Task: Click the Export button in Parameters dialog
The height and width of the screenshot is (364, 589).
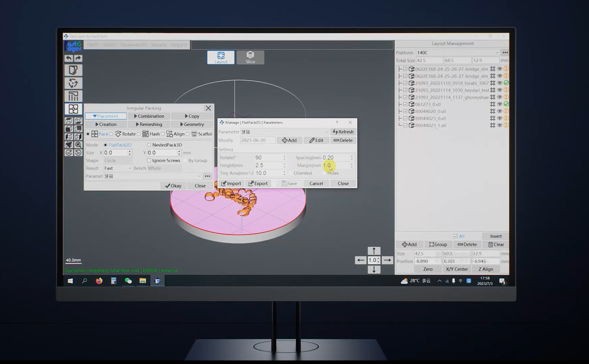Action: (258, 184)
